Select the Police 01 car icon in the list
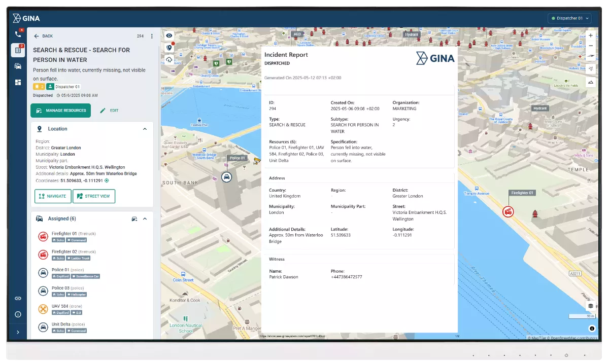609x364 pixels. tap(43, 273)
